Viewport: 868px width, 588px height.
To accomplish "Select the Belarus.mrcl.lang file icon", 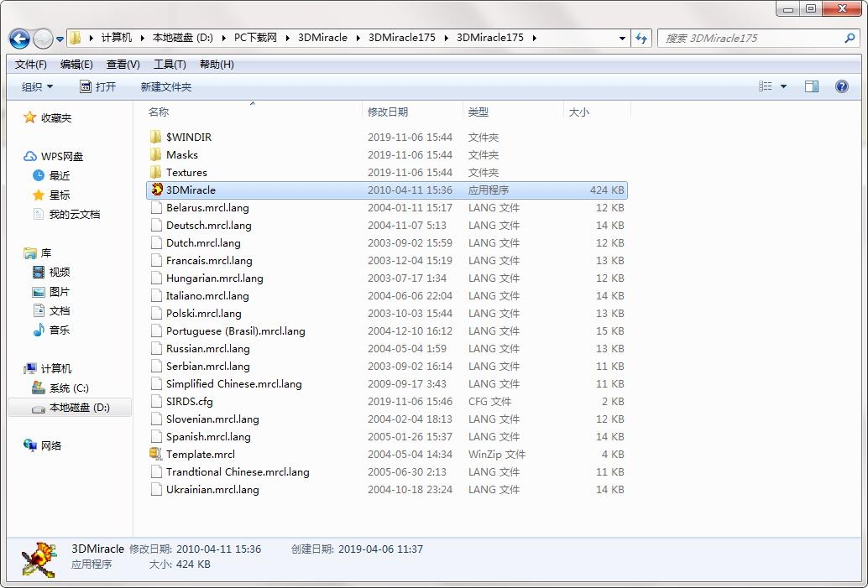I will click(156, 207).
